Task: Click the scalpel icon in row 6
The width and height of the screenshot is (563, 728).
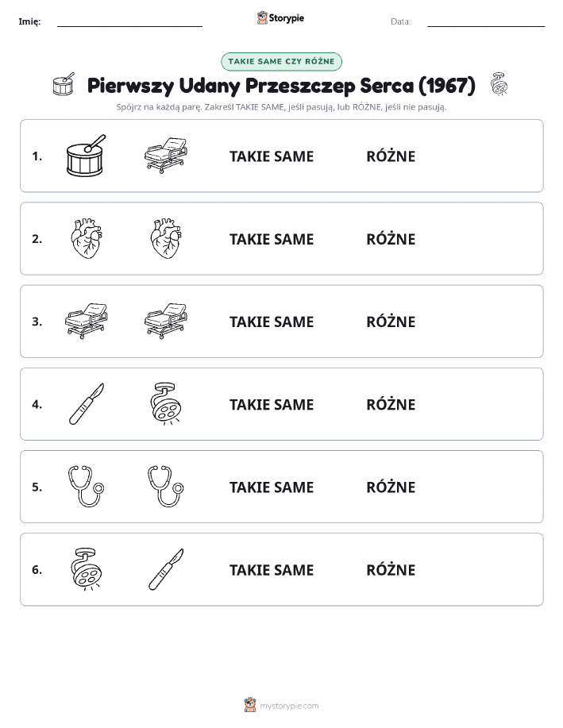Action: coord(166,569)
